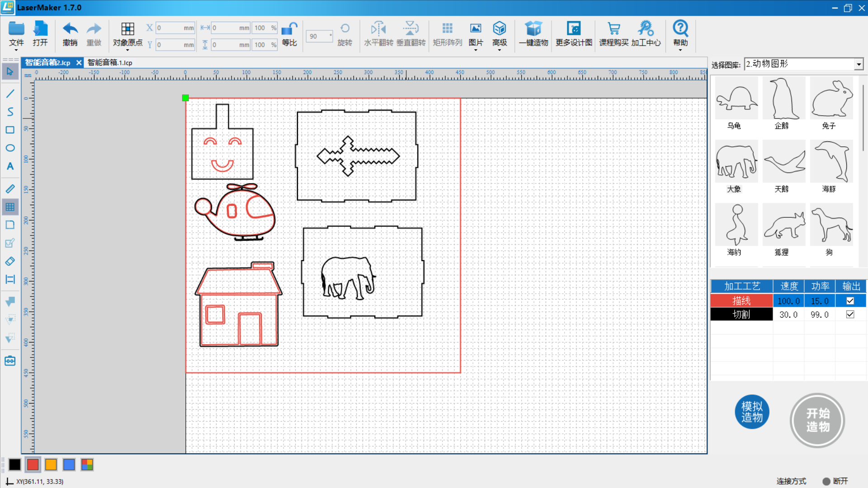868x488 pixels.
Task: Click the Undo arrow icon
Action: (x=70, y=29)
